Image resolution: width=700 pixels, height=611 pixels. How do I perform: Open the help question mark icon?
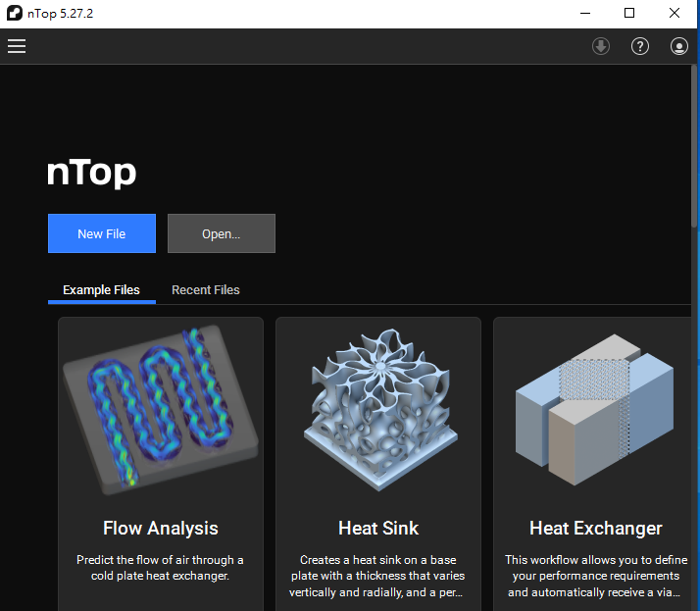coord(640,46)
